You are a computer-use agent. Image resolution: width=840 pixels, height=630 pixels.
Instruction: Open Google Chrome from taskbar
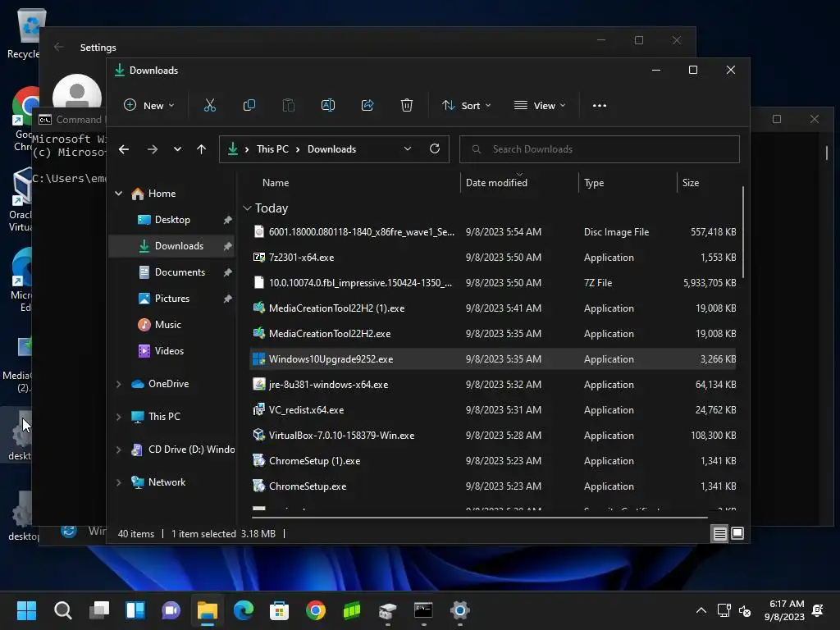[x=316, y=610]
